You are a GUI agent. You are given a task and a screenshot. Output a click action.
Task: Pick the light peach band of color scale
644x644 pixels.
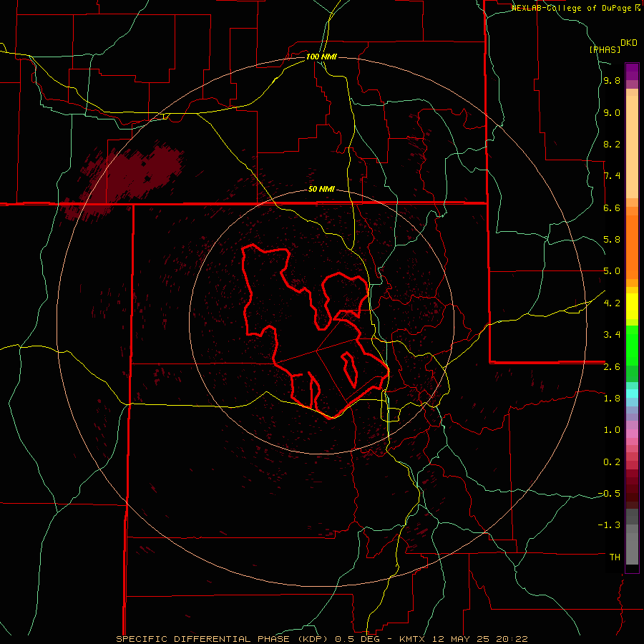pyautogui.click(x=632, y=147)
